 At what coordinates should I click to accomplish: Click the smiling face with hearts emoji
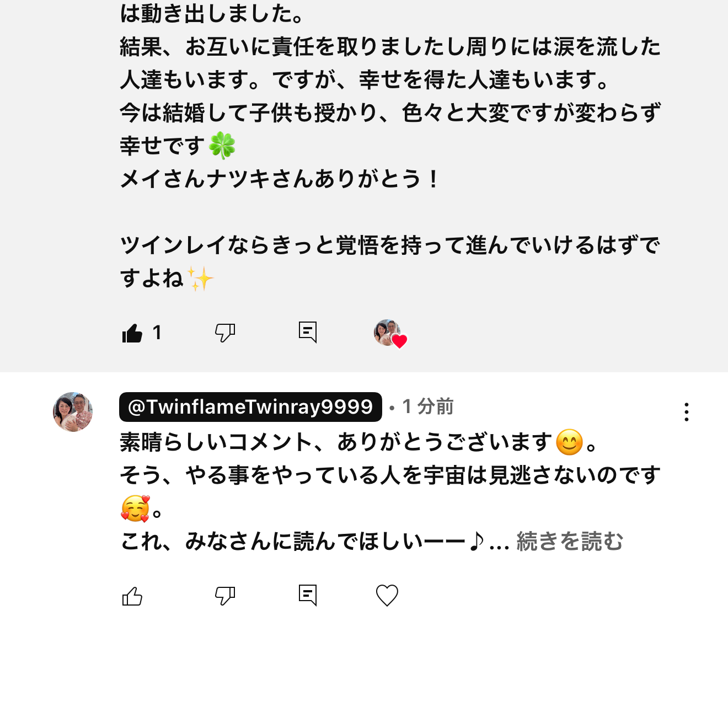(x=135, y=508)
